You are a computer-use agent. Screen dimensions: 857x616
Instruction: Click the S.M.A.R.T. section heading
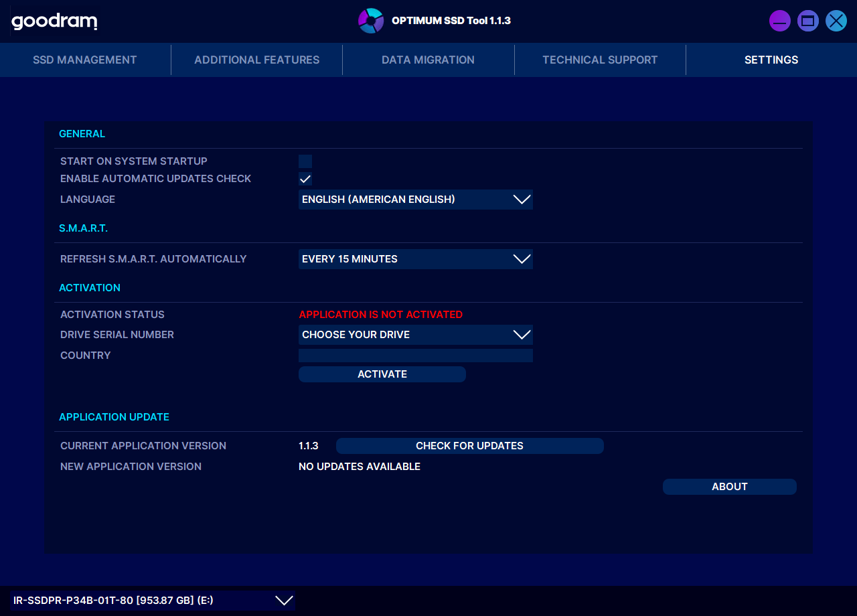[x=83, y=228]
